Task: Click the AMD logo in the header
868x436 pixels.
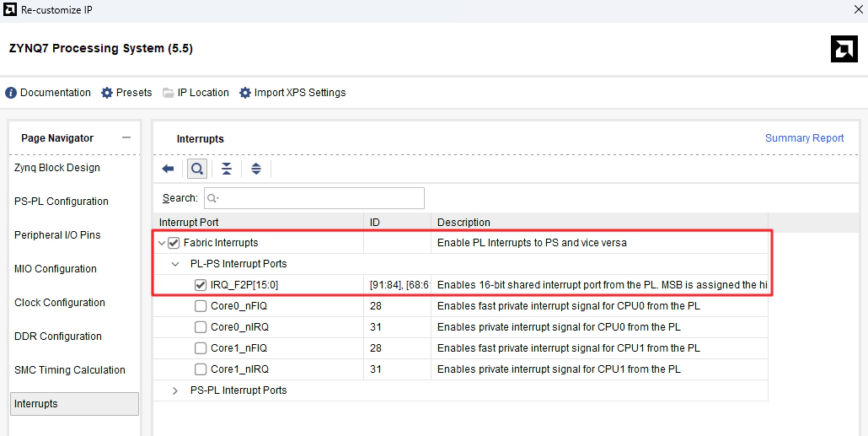Action: (x=844, y=49)
